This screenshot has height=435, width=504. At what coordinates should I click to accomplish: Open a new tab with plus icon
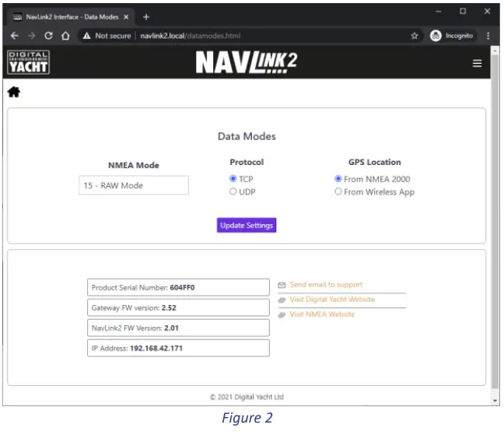pos(146,16)
